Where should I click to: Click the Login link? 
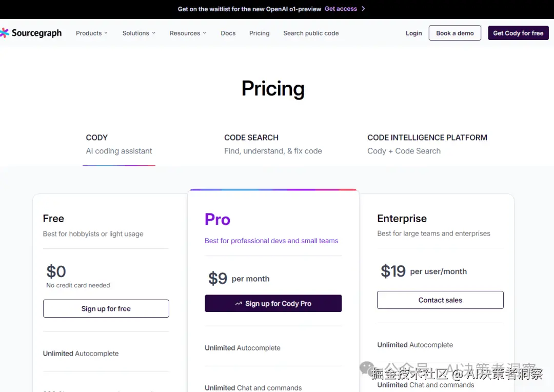(413, 33)
